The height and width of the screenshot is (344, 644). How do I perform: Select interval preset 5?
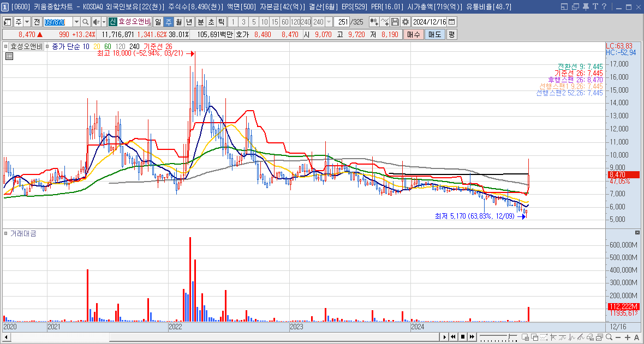click(x=254, y=22)
